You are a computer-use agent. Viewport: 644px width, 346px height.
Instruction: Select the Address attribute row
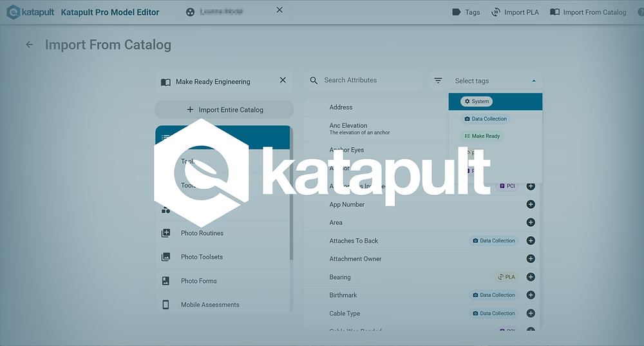pos(376,107)
